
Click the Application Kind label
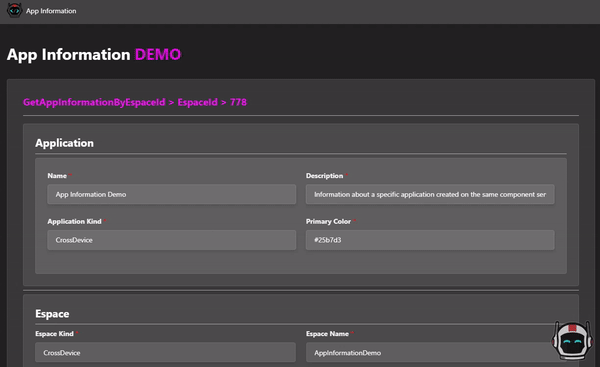point(74,221)
